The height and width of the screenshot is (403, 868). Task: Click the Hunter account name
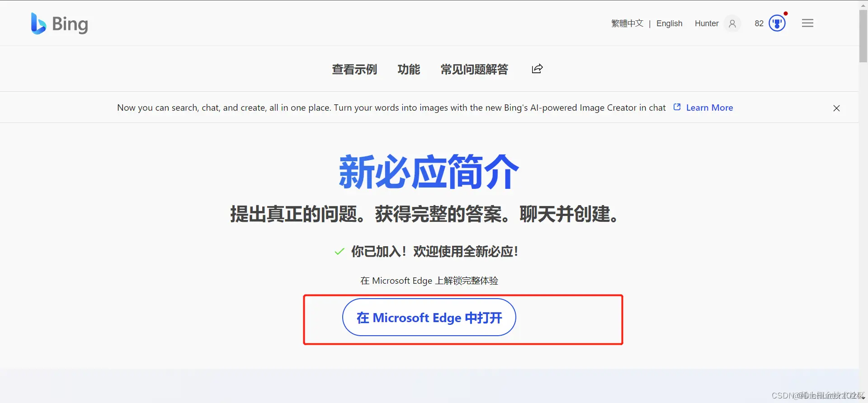707,23
